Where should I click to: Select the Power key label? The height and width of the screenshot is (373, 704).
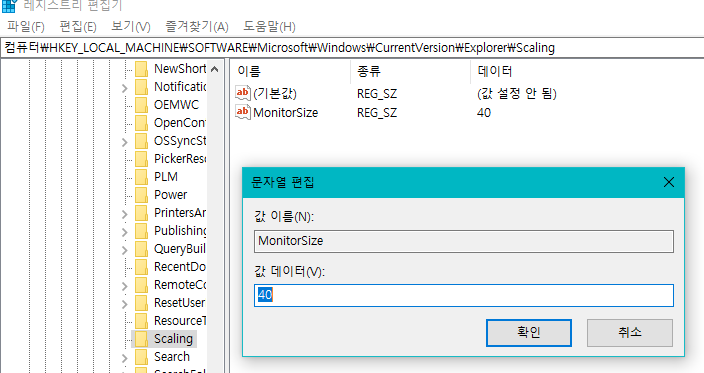171,194
